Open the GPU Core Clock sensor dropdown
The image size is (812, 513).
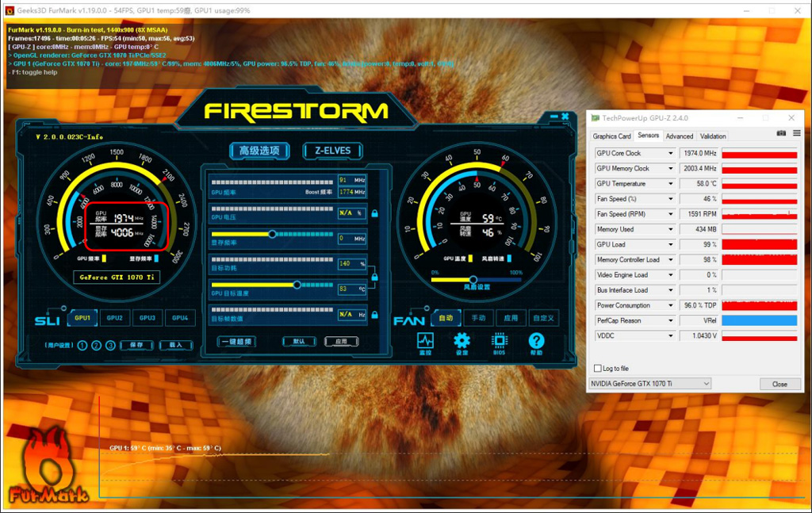coord(671,153)
